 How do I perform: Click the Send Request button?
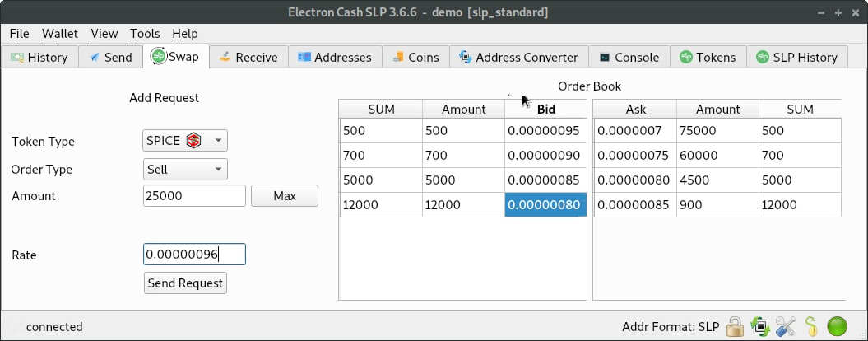[x=185, y=283]
